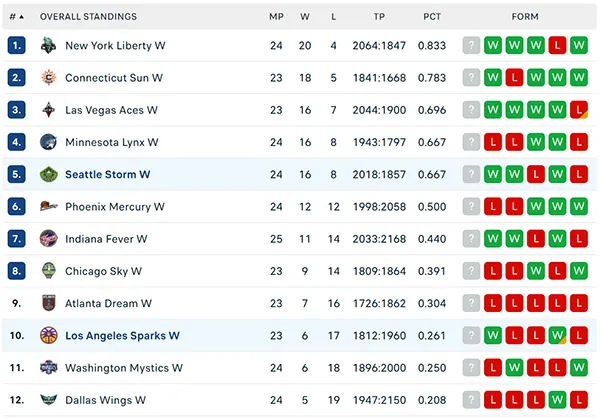Click the Dallas Wings team logo
The width and height of the screenshot is (600, 419).
pyautogui.click(x=49, y=400)
